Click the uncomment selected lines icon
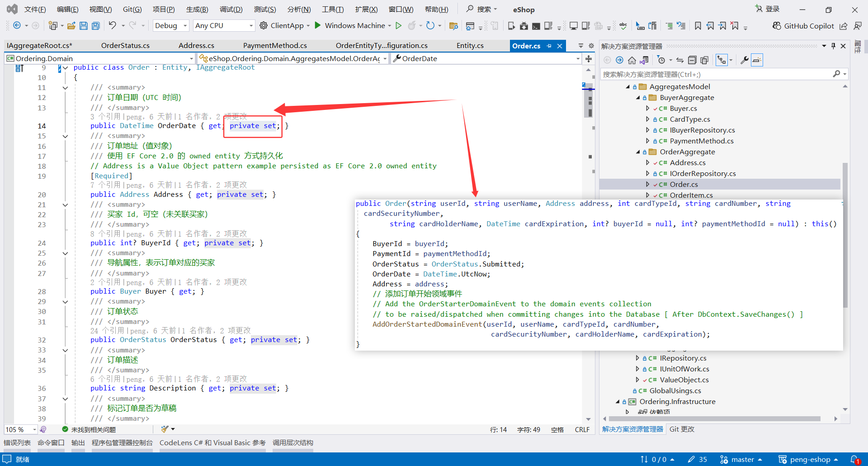The image size is (868, 466). pyautogui.click(x=681, y=26)
